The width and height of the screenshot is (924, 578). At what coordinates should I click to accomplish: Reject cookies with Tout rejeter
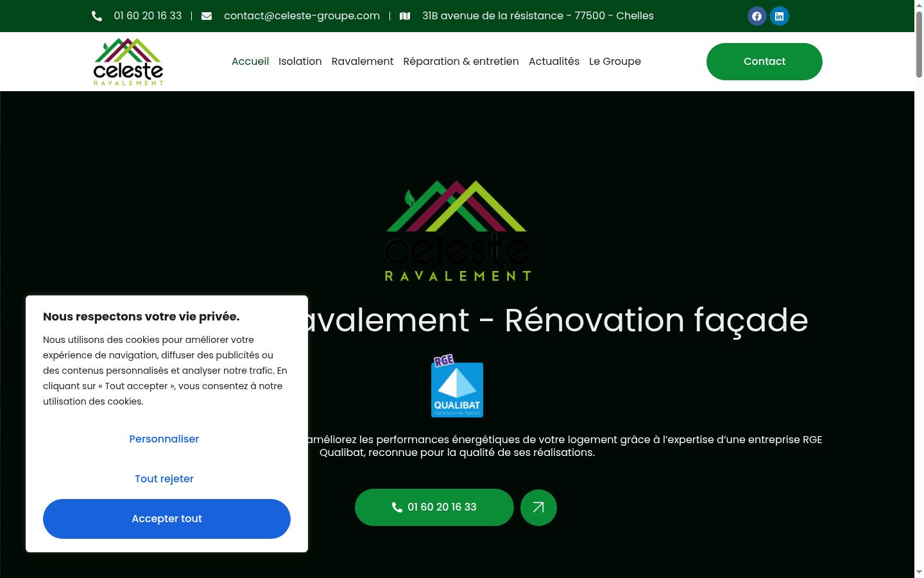(164, 479)
